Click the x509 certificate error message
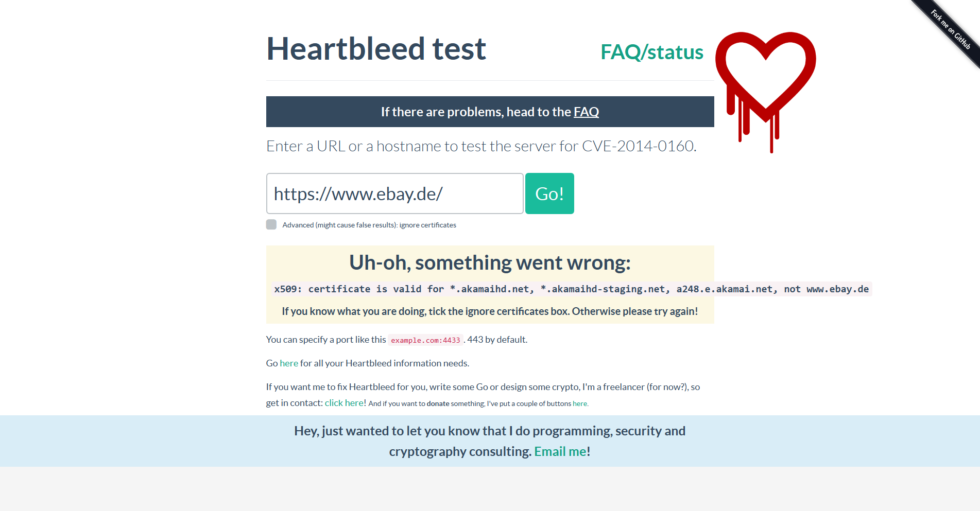Screen dimensions: 980x511 (571, 289)
